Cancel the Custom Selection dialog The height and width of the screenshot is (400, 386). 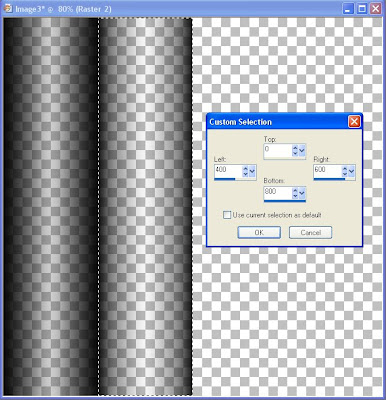point(310,232)
